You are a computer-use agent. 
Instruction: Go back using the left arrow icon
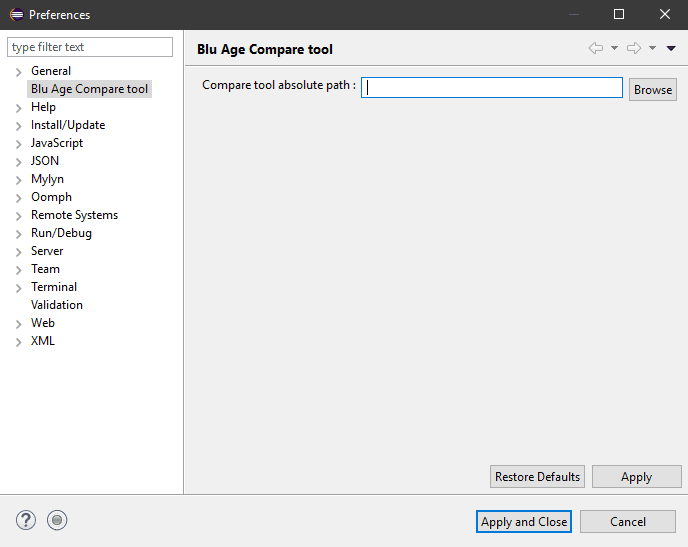click(595, 48)
